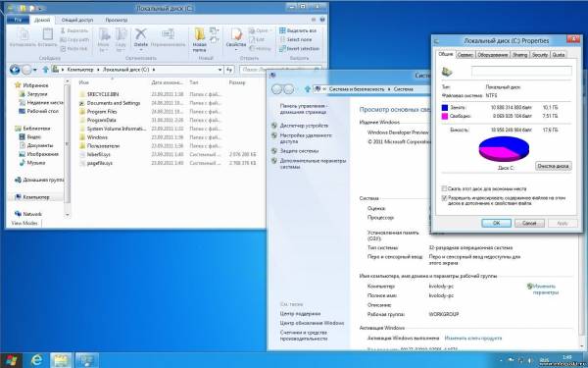Click Cancel in the Properties dialog
This screenshot has width=588, height=368.
(x=529, y=223)
